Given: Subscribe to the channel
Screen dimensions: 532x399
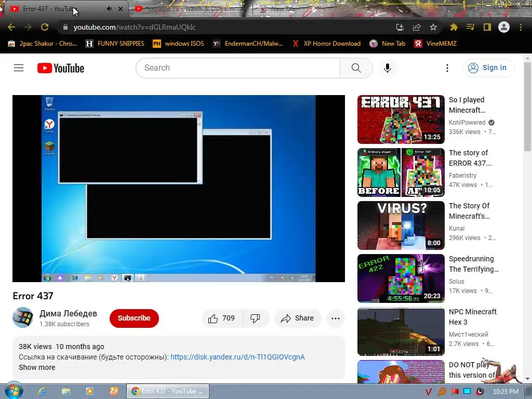Looking at the screenshot, I should 134,318.
